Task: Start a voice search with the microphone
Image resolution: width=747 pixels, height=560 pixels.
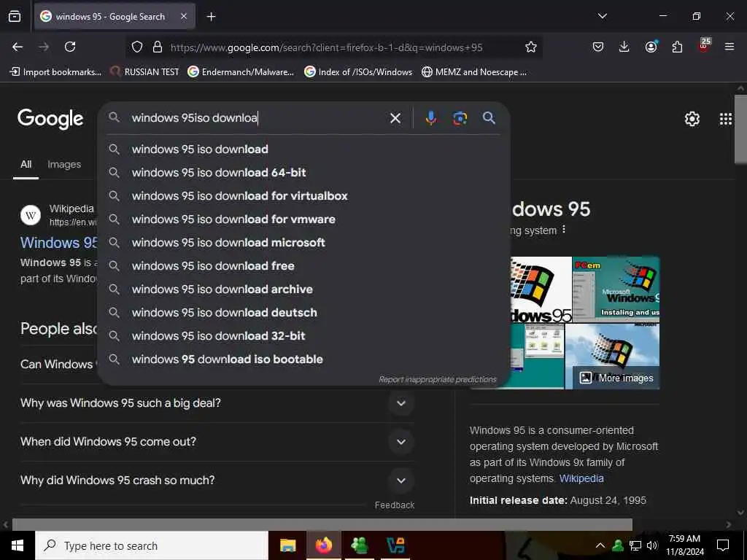Action: pos(430,118)
